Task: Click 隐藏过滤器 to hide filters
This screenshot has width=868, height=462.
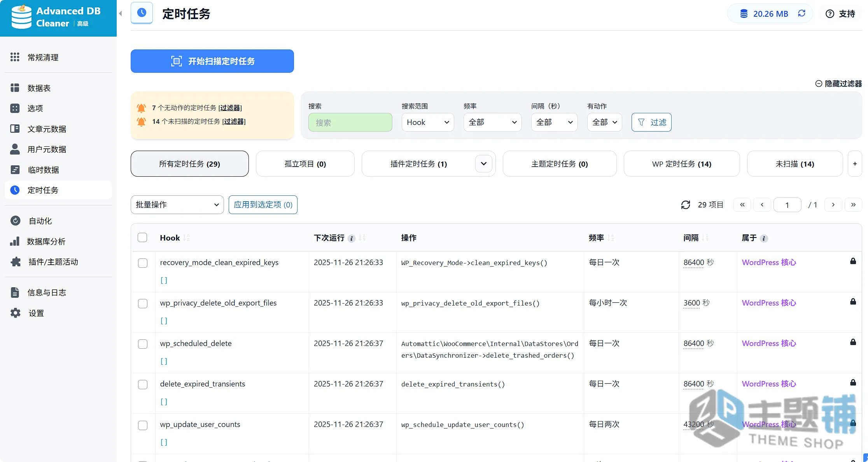Action: click(x=838, y=84)
